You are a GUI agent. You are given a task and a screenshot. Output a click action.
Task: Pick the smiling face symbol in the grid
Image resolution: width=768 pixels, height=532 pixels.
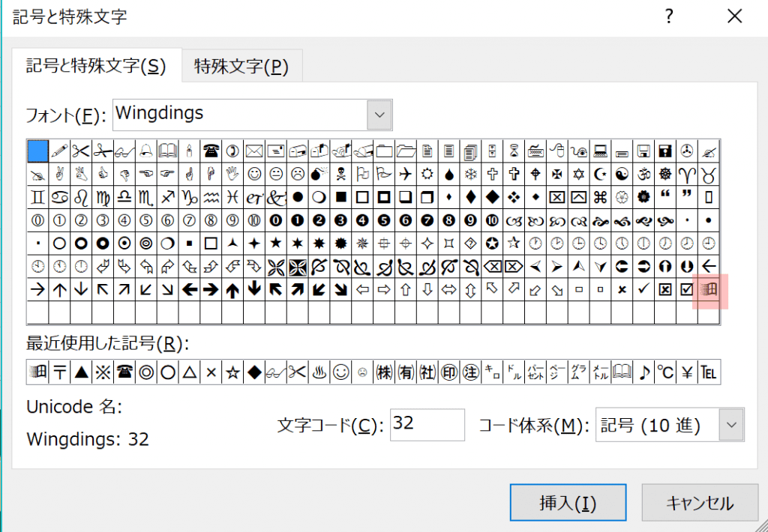[x=254, y=174]
